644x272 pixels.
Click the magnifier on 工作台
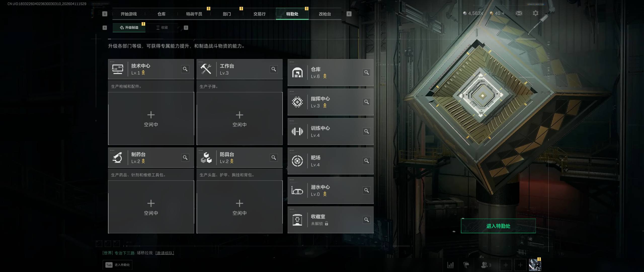274,69
